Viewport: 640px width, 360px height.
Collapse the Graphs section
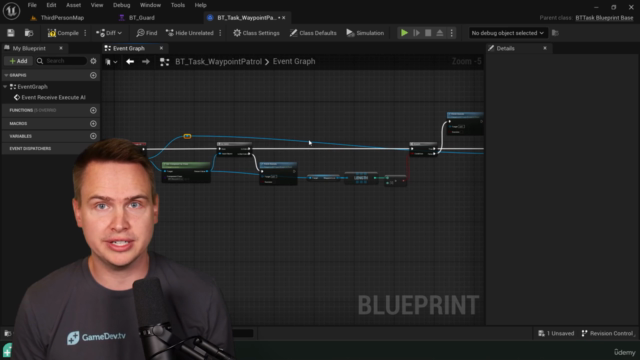coord(6,76)
